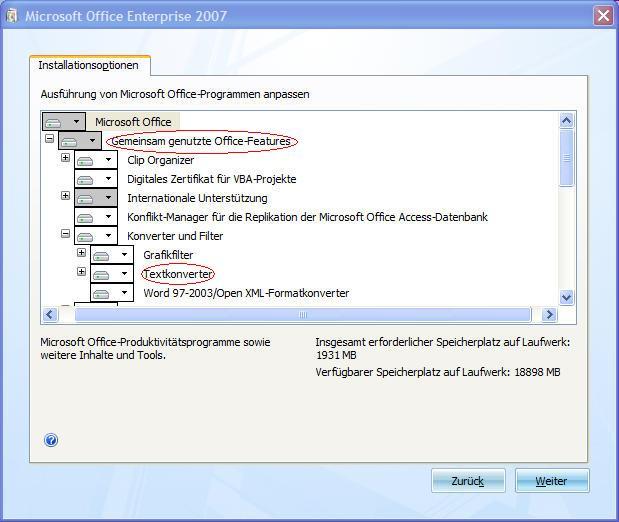The width and height of the screenshot is (619, 522).
Task: Open install-state dropdown for Microsoft Office root
Action: (64, 122)
